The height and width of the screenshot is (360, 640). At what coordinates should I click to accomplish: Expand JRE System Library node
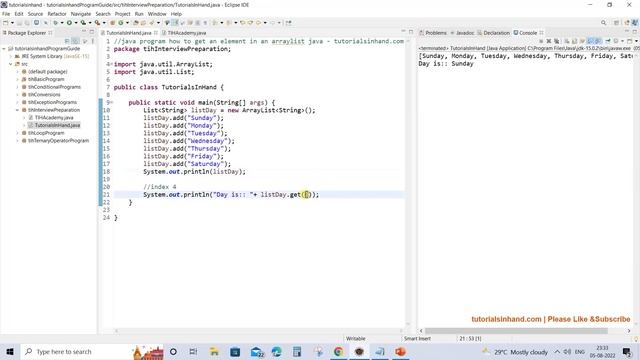tap(11, 56)
